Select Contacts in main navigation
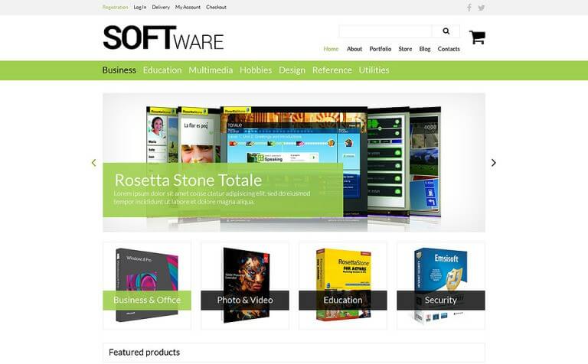The height and width of the screenshot is (364, 588). 449,49
